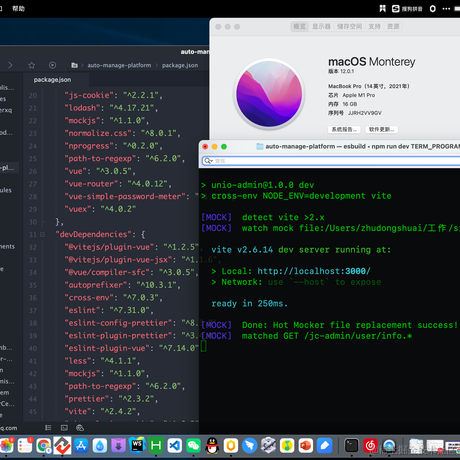The width and height of the screenshot is (460, 460).
Task: Click the forward navigation arrow in HBuilderX toolbar
Action: (10, 65)
